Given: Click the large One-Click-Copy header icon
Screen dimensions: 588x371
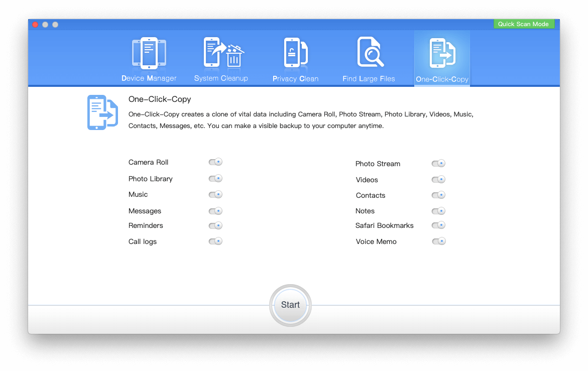Looking at the screenshot, I should (102, 112).
